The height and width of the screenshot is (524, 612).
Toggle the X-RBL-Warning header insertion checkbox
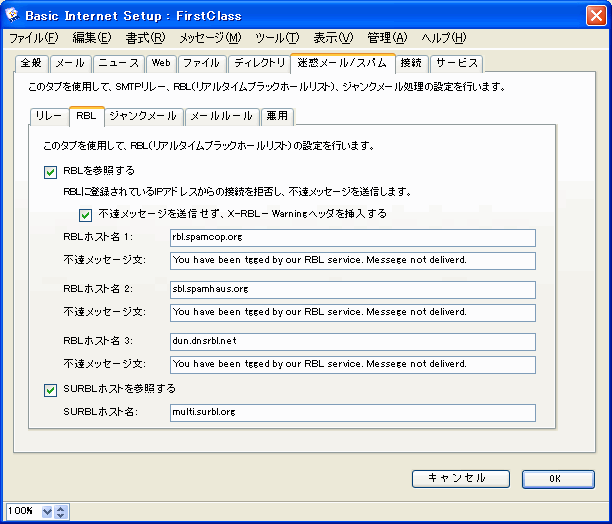85,213
